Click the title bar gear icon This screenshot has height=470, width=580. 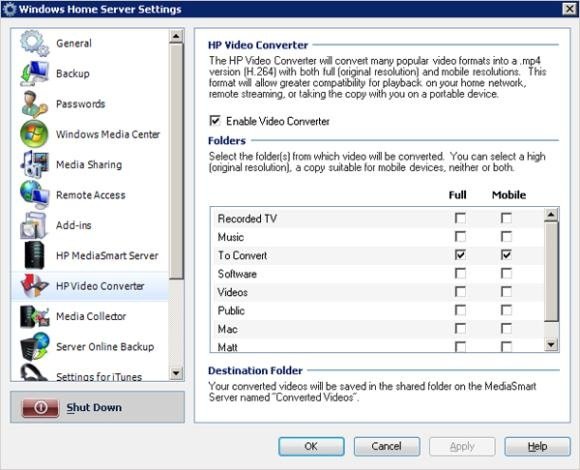(x=9, y=9)
